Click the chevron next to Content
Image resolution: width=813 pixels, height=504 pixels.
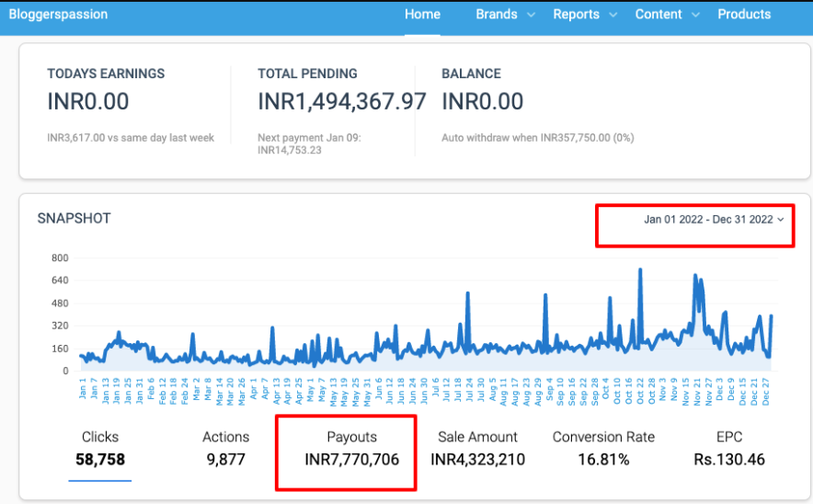pos(695,16)
